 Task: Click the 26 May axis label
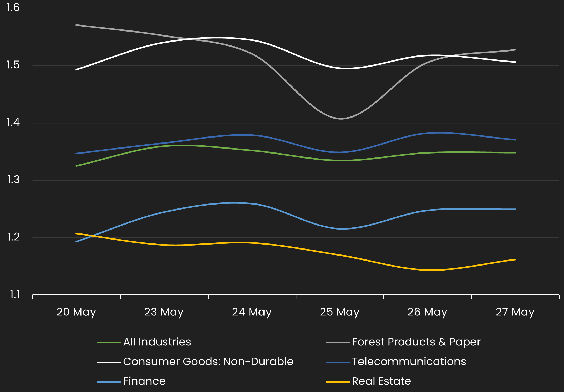click(x=427, y=312)
